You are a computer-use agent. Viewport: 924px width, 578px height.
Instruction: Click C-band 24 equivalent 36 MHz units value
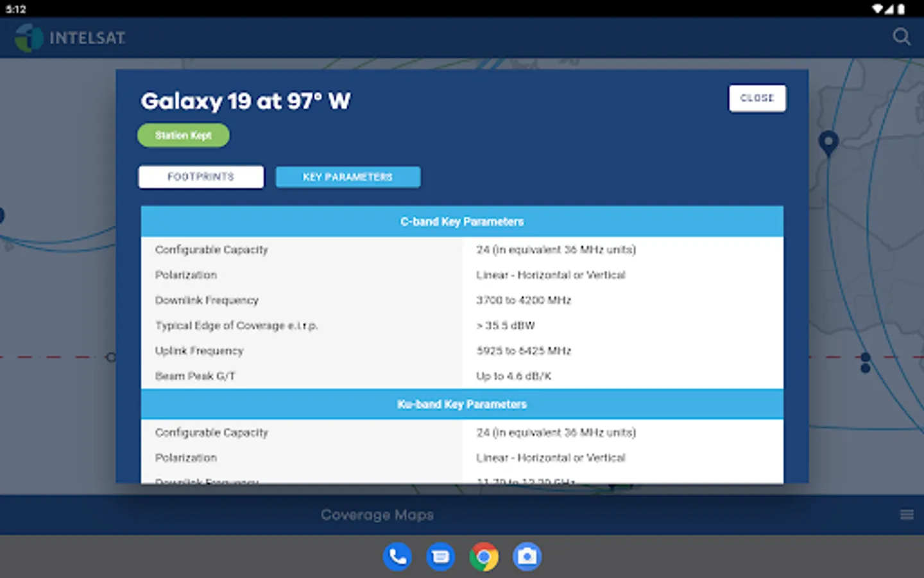[x=556, y=250]
